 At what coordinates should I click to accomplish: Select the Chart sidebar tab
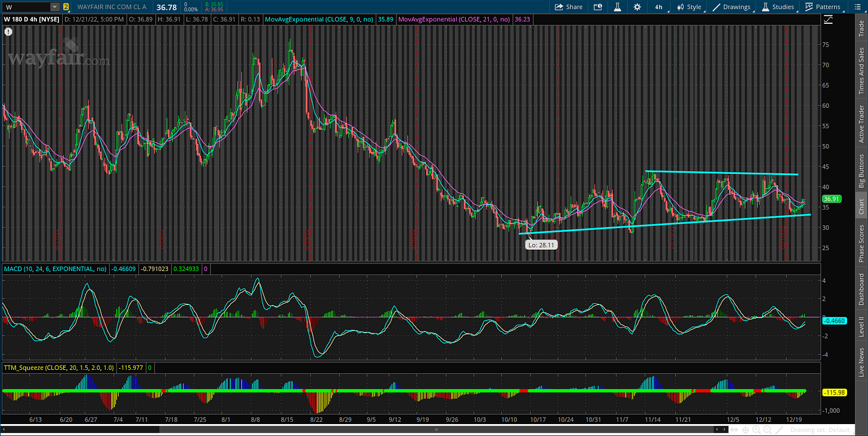pyautogui.click(x=861, y=207)
